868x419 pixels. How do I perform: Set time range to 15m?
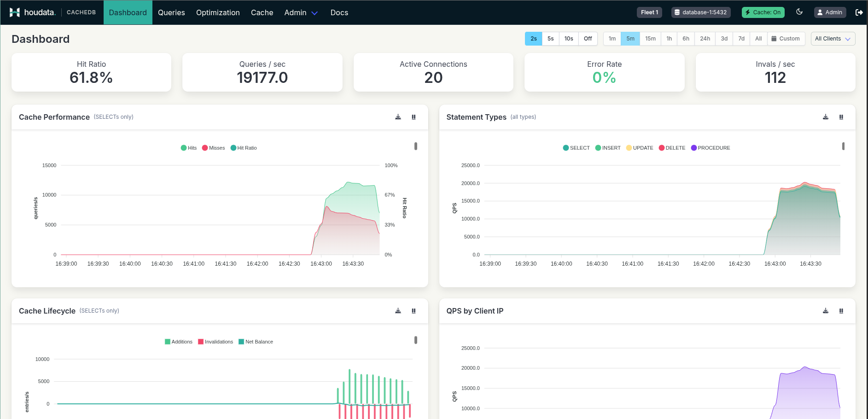(650, 39)
